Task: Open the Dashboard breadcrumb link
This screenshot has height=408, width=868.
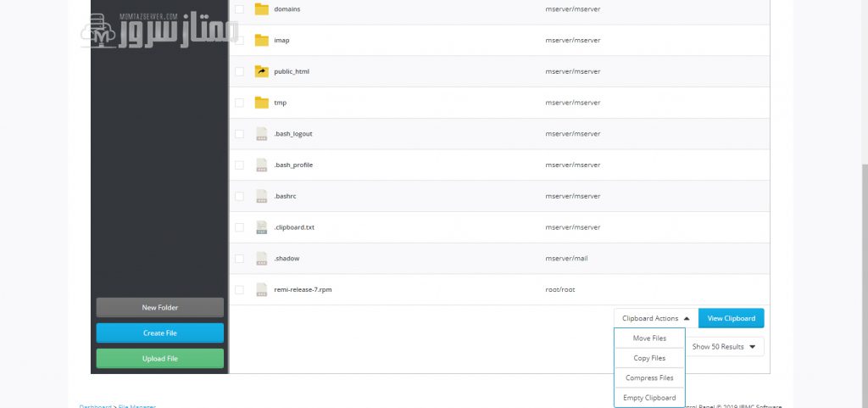Action: click(x=95, y=406)
